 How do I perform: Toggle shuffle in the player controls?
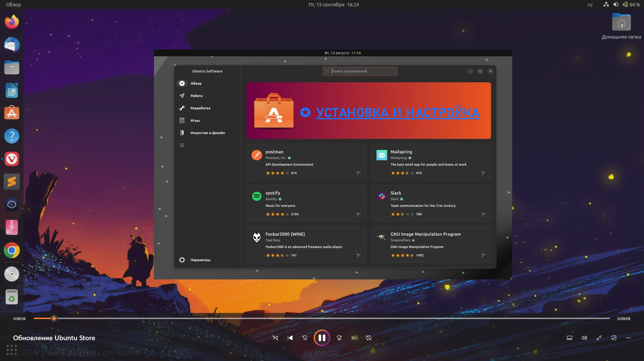click(x=275, y=338)
